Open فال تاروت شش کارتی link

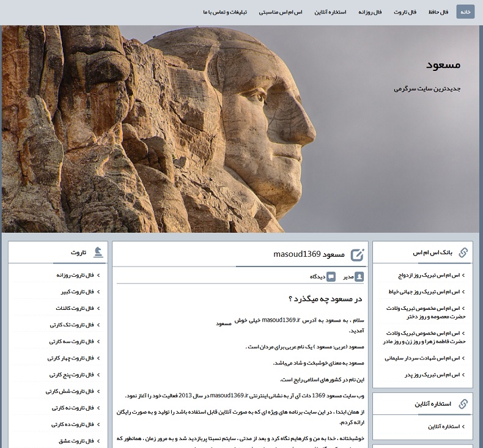tap(70, 391)
